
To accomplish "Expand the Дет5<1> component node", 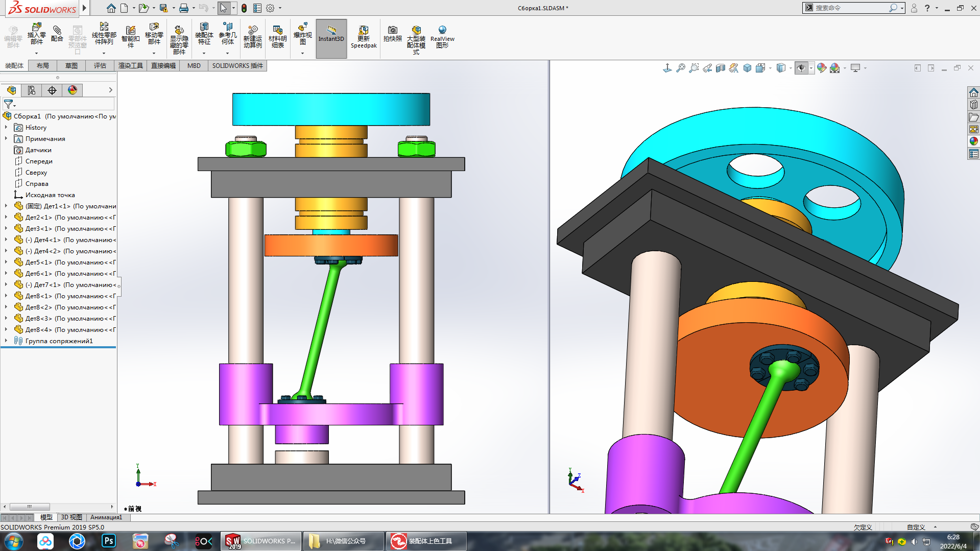I will tap(6, 262).
